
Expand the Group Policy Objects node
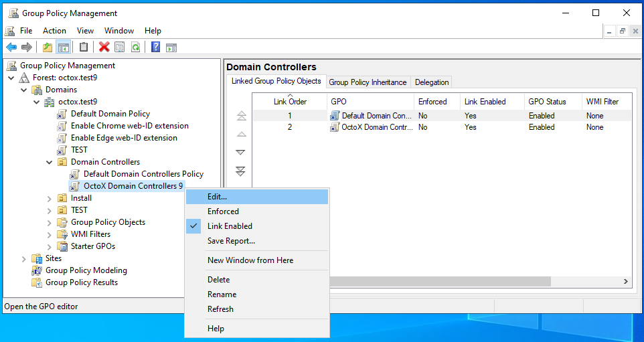50,222
